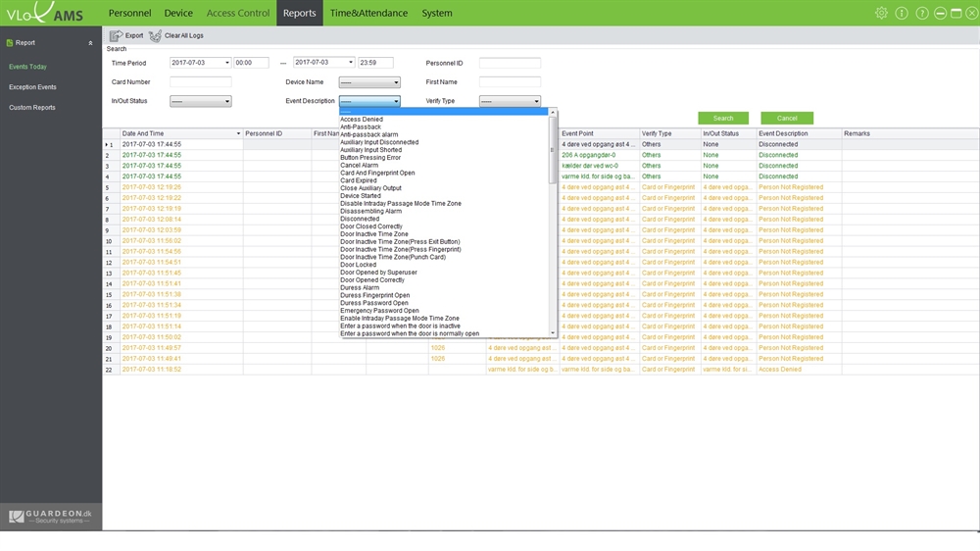The height and width of the screenshot is (551, 980).
Task: Click the dropdown list scrollbar thumb
Action: (553, 150)
